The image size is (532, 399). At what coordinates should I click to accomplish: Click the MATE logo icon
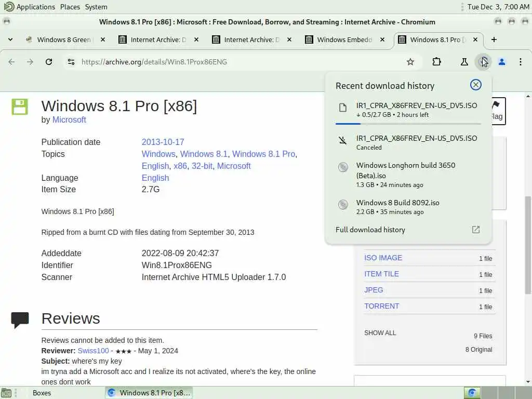tap(9, 6)
